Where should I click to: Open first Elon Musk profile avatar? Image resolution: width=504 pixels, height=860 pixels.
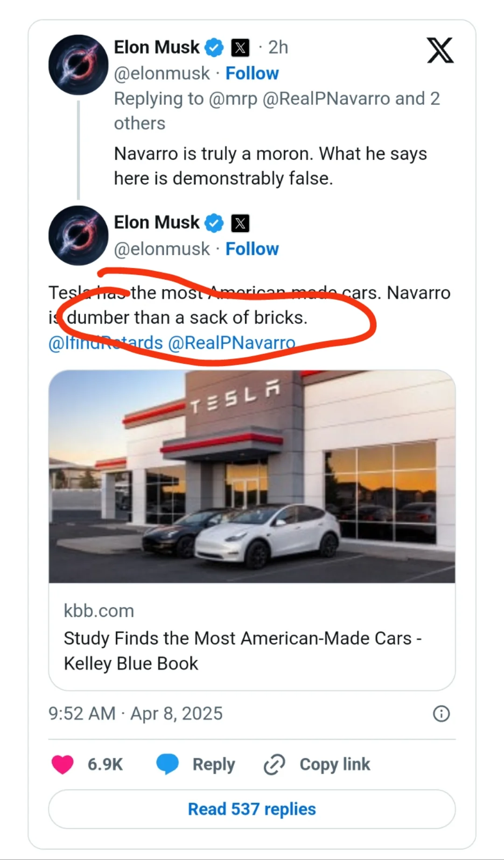(x=78, y=64)
